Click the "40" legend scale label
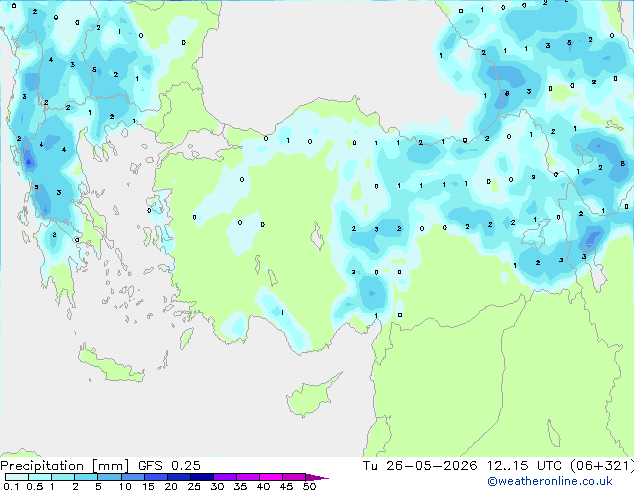The width and height of the screenshot is (634, 490). (263, 486)
